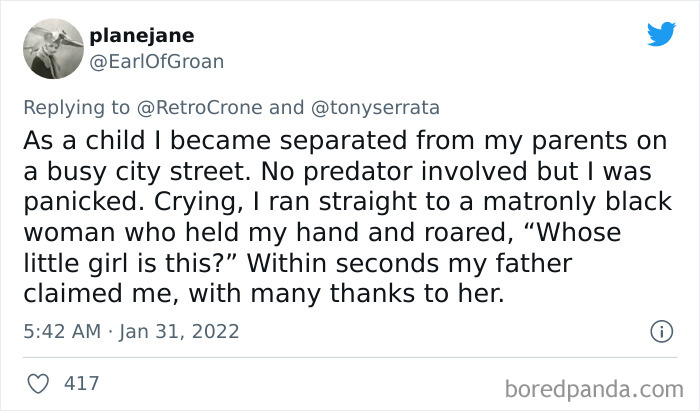700x411 pixels.
Task: Open the @EarlOfGroan handle
Action: pos(156,62)
